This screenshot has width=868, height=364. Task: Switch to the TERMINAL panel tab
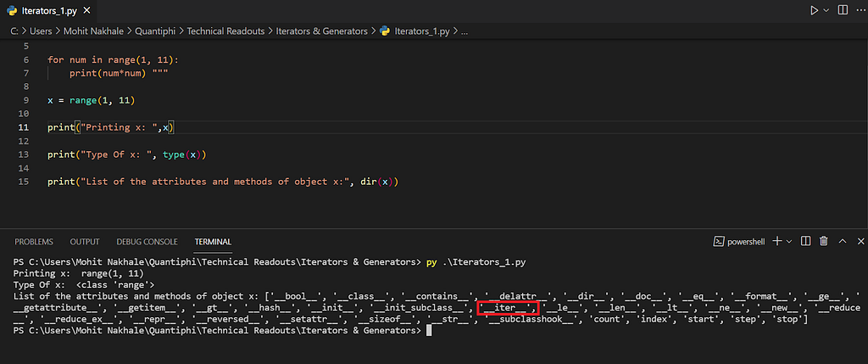pos(213,242)
